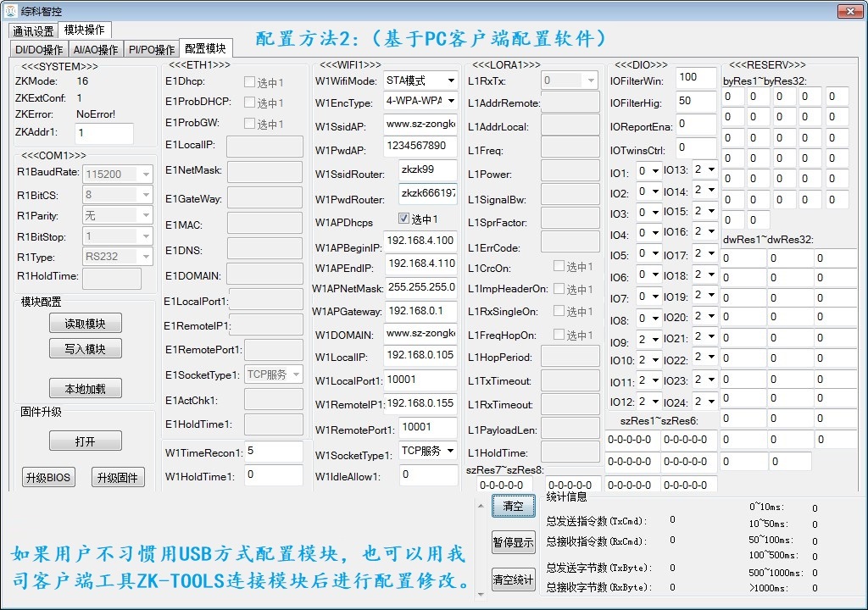Click the W1SsidRouter field zkzk99
This screenshot has width=868, height=610.
428,170
